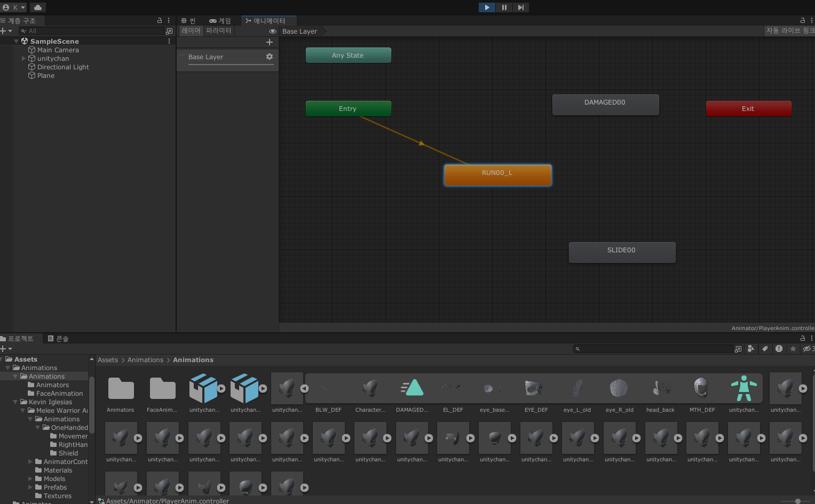Screen dimensions: 815x504
Task: Open Search by Type filter icon
Action: click(751, 349)
